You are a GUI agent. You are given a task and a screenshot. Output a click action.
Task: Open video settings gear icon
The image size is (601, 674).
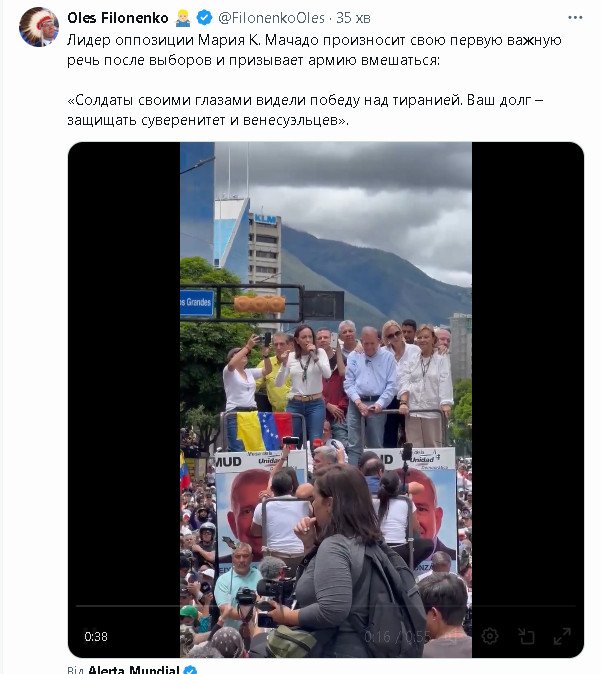(490, 636)
